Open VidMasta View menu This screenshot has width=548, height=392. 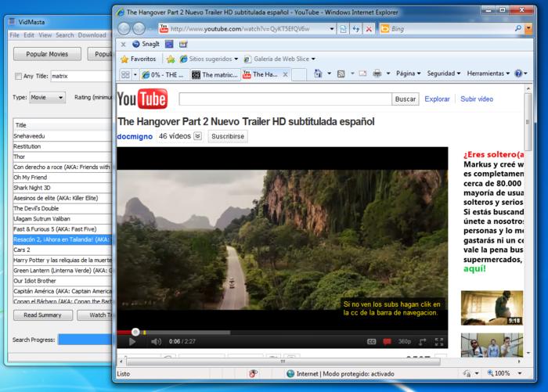coord(45,35)
